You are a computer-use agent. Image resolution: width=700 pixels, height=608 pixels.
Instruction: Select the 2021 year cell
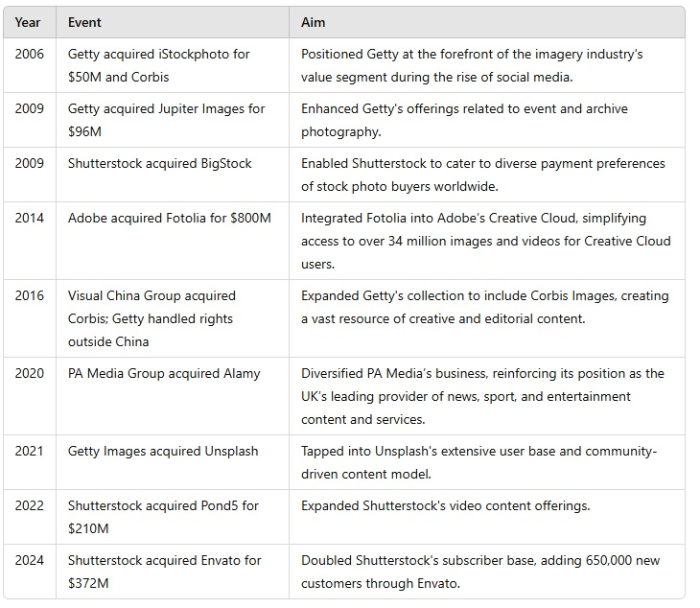[x=29, y=451]
